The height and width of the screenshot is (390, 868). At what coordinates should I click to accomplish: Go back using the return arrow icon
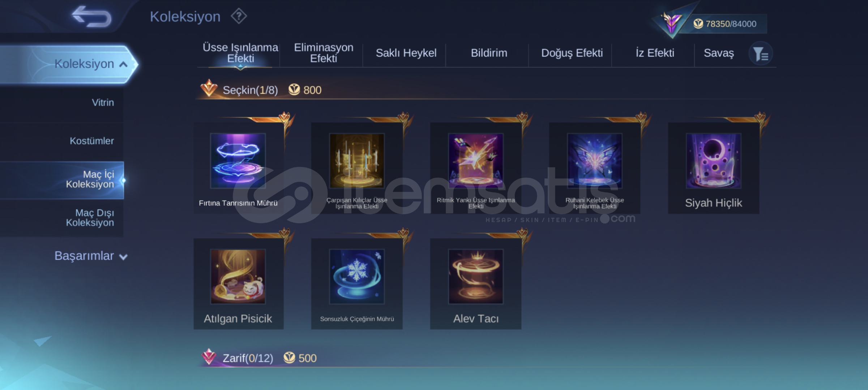click(x=91, y=17)
